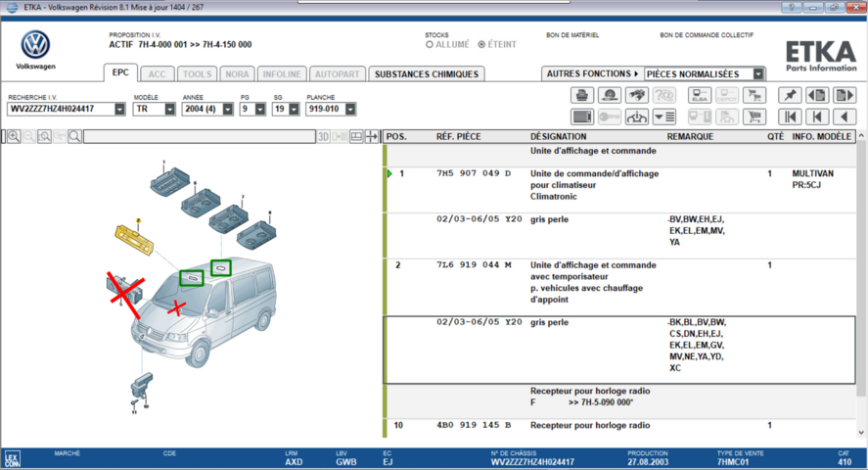Image resolution: width=868 pixels, height=470 pixels.
Task: Jump to first record icon (double bar arrow)
Action: coord(790,117)
